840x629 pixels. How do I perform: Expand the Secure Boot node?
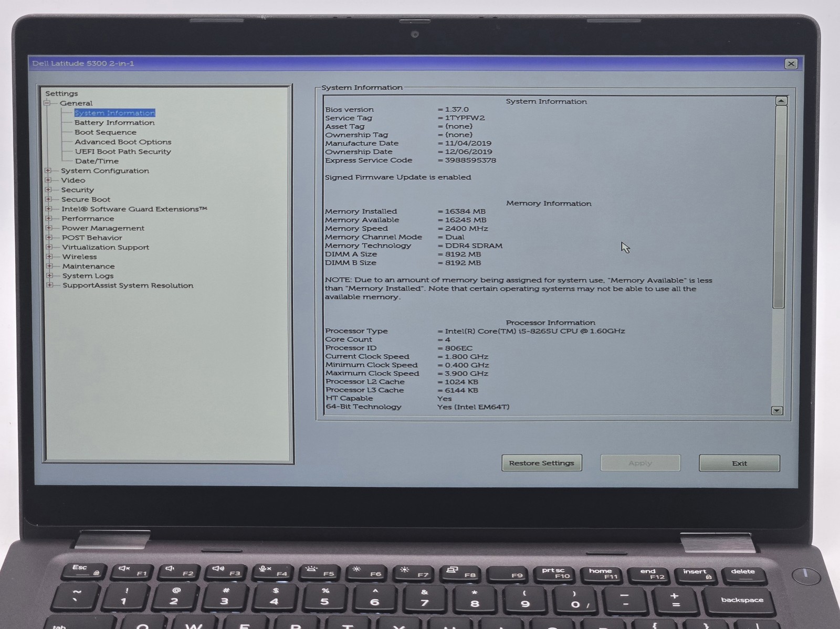pyautogui.click(x=48, y=199)
